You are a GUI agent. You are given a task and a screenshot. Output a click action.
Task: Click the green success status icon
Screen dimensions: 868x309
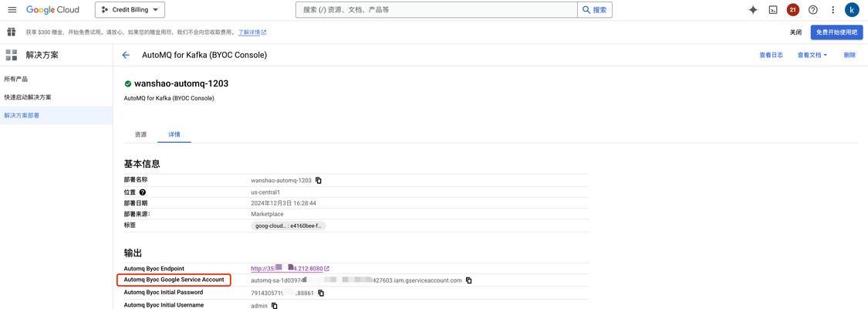pyautogui.click(x=128, y=83)
